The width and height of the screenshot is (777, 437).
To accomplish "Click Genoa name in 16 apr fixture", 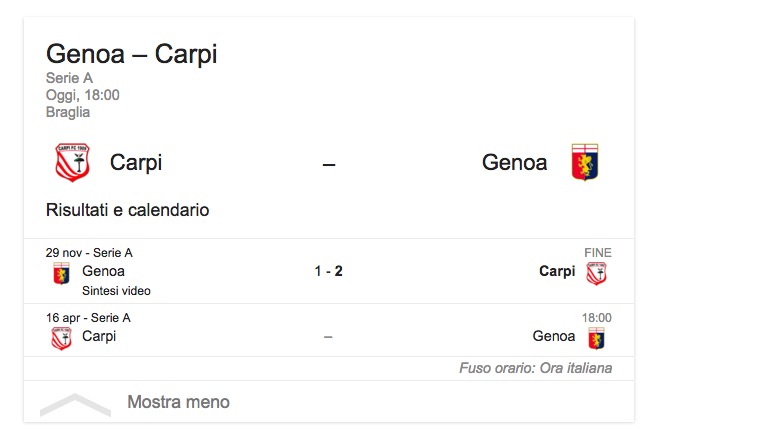I will coord(554,336).
